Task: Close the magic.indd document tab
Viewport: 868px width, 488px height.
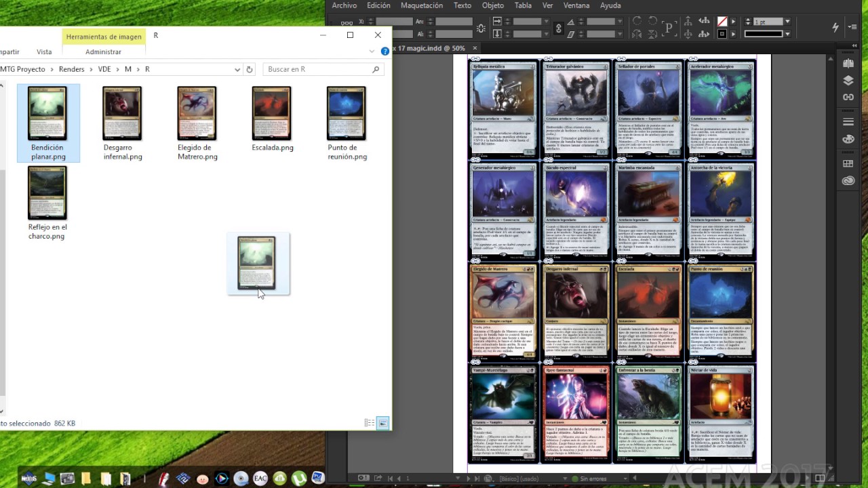Action: click(475, 48)
